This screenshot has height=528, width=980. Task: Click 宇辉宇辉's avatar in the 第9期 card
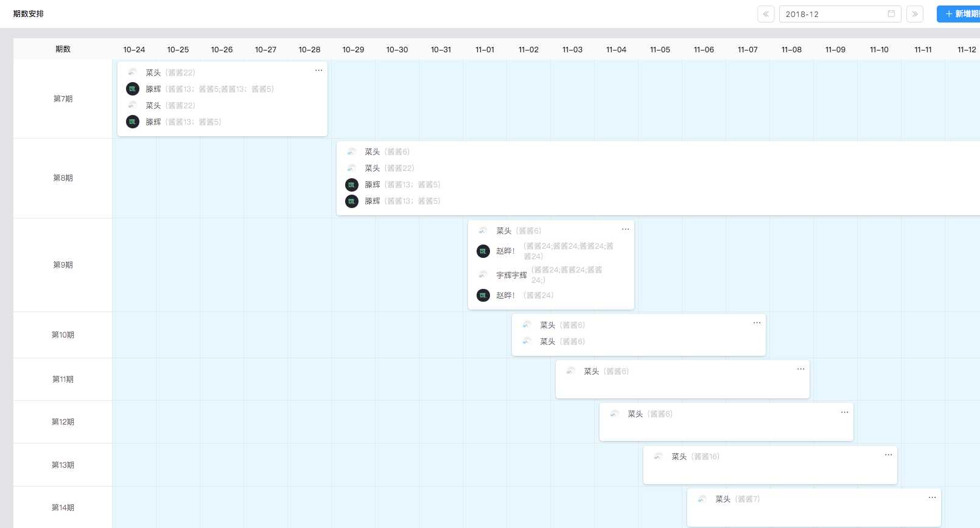pyautogui.click(x=483, y=275)
